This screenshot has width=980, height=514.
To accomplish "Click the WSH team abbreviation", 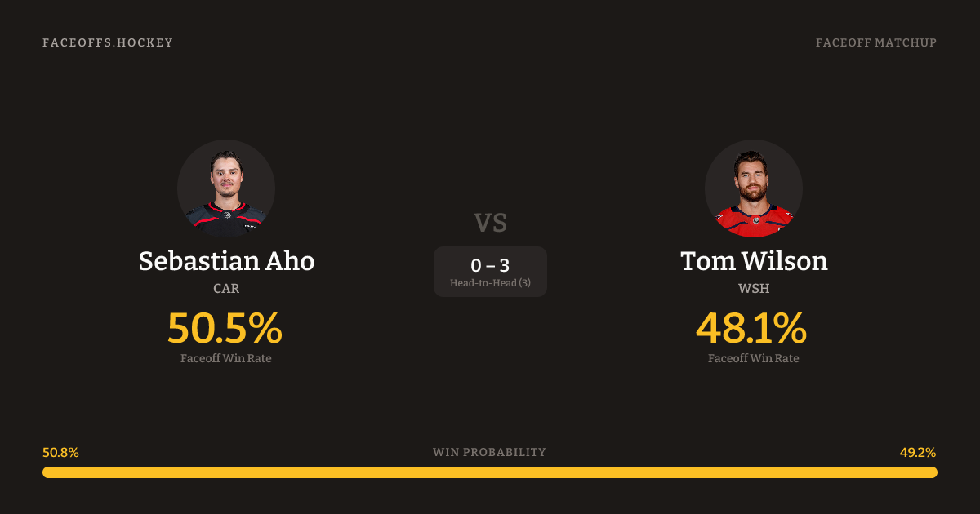I will 753,288.
